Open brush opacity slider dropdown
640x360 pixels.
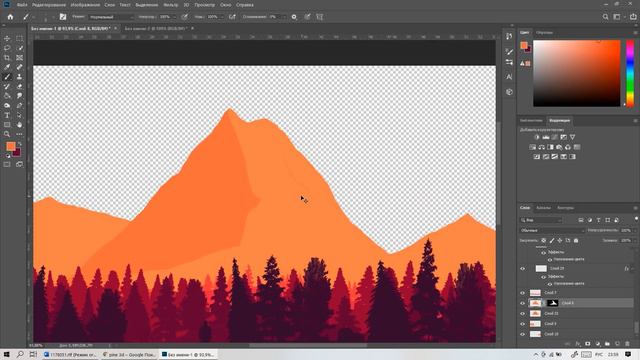click(x=174, y=17)
